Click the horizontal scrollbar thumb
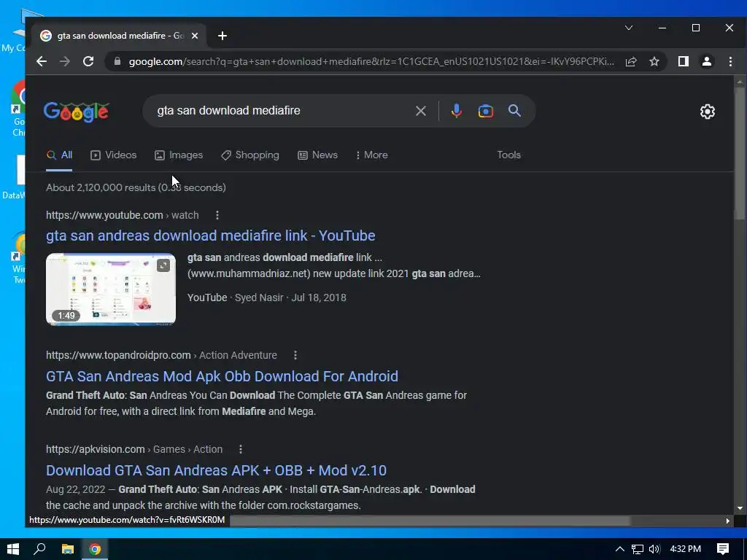The height and width of the screenshot is (560, 747). click(430, 521)
